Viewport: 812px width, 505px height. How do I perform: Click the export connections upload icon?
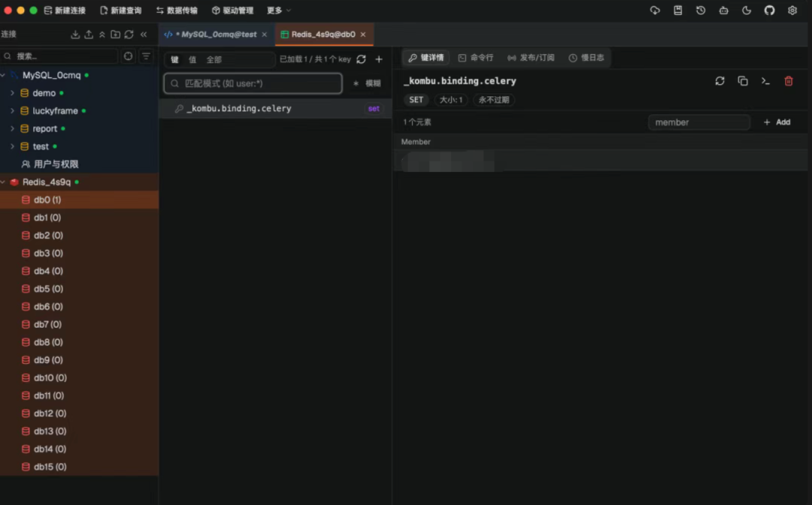coord(89,34)
